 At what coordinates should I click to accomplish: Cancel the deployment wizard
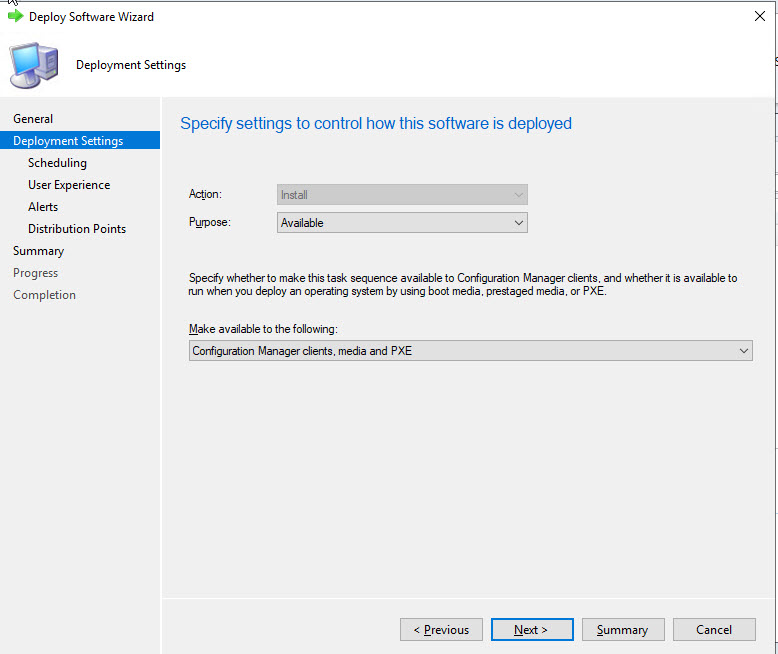point(714,630)
